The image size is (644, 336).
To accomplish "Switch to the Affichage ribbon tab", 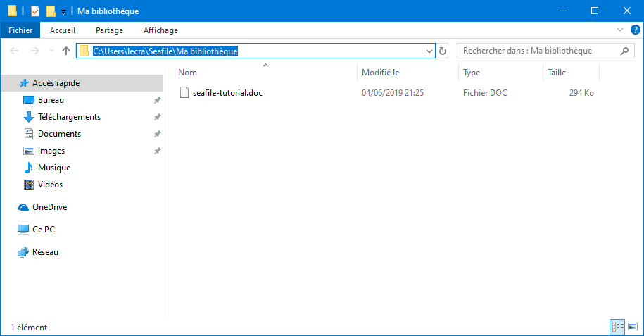I will 160,30.
